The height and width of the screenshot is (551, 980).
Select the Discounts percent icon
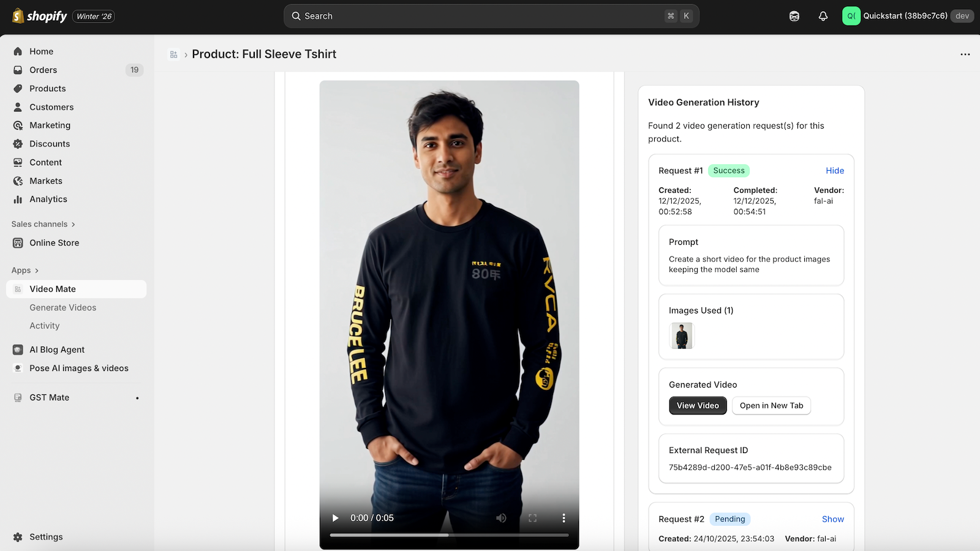pos(18,143)
